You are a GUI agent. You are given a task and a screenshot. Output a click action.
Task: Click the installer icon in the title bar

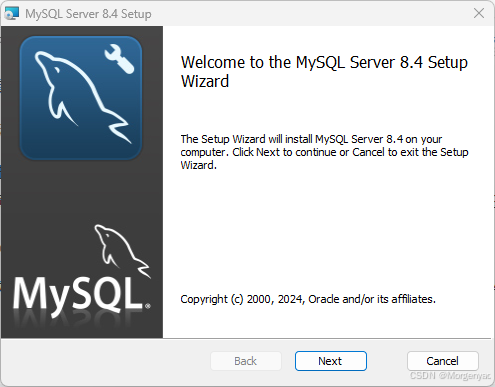tap(12, 13)
